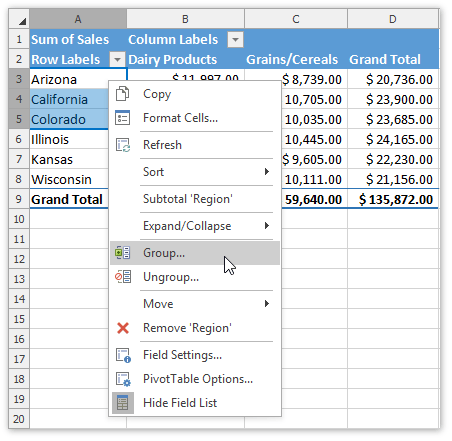Open PivotTable Options... menu entry
This screenshot has height=441, width=452.
tap(195, 379)
